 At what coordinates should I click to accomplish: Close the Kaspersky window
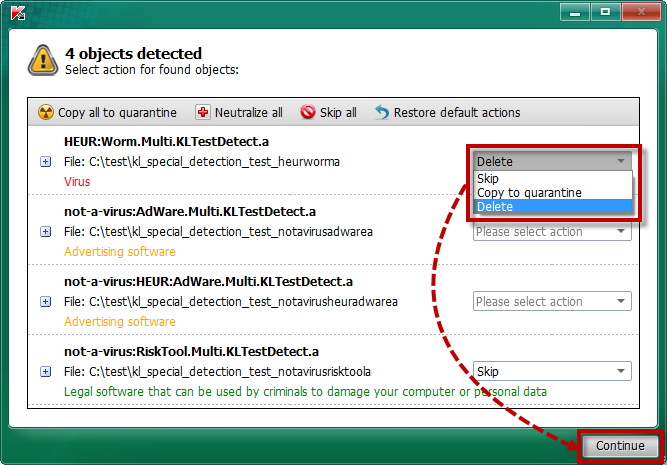coord(641,12)
